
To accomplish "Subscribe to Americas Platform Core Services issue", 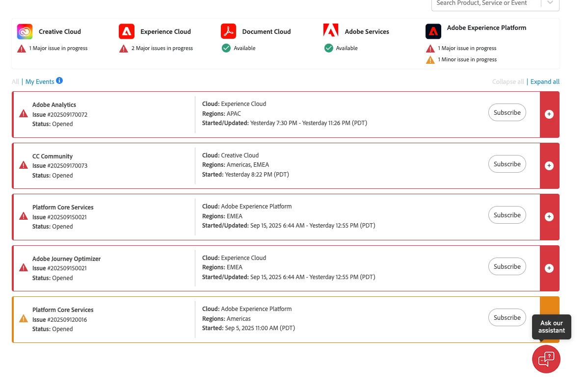I will point(507,317).
